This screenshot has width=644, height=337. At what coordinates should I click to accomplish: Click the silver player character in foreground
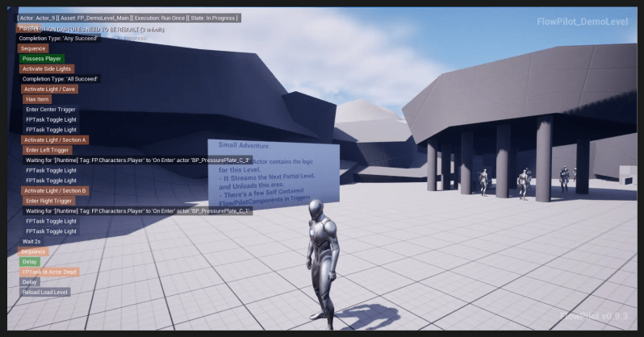click(x=323, y=264)
